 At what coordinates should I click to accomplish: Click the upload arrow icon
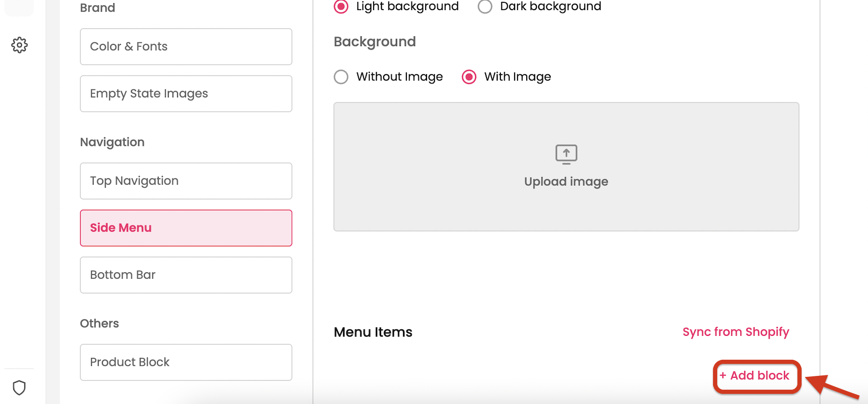566,154
